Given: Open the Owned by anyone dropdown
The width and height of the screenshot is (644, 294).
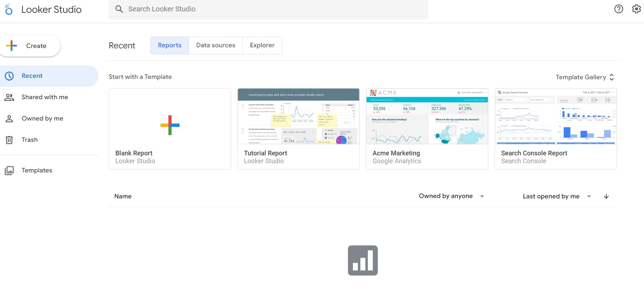Looking at the screenshot, I should coord(451,196).
